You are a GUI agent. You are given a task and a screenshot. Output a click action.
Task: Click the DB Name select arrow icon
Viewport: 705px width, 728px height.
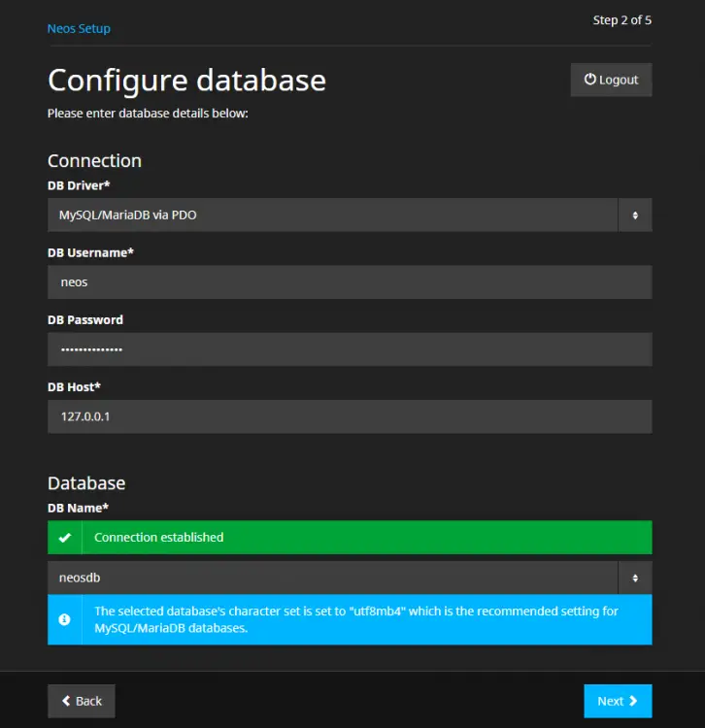click(635, 578)
